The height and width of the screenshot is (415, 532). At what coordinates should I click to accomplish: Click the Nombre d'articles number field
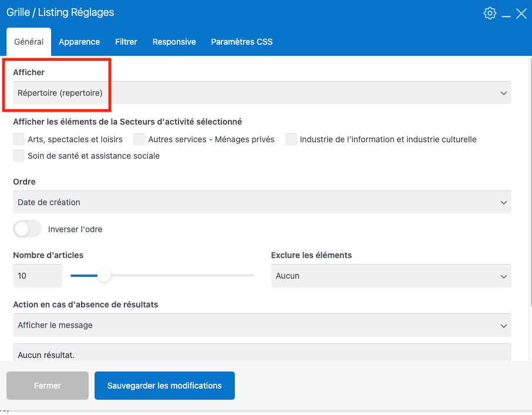(37, 276)
